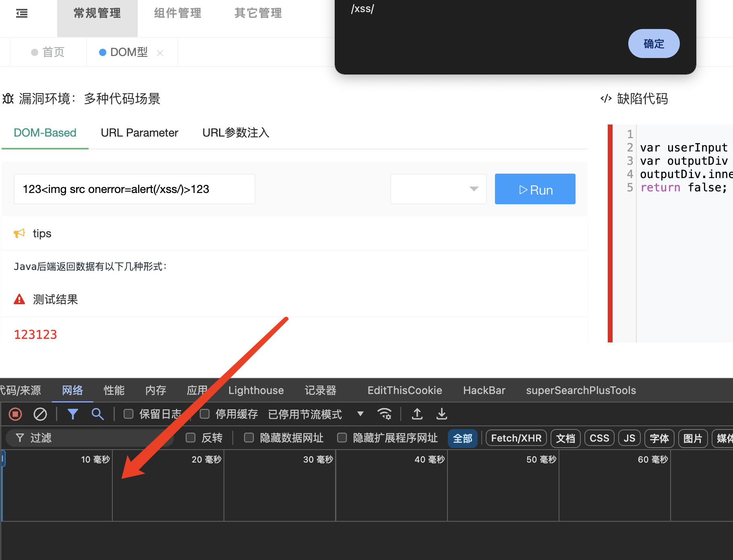Viewport: 733px width, 560px height.
Task: Open the 已停用节流模式 throttling dropdown
Action: (x=316, y=414)
